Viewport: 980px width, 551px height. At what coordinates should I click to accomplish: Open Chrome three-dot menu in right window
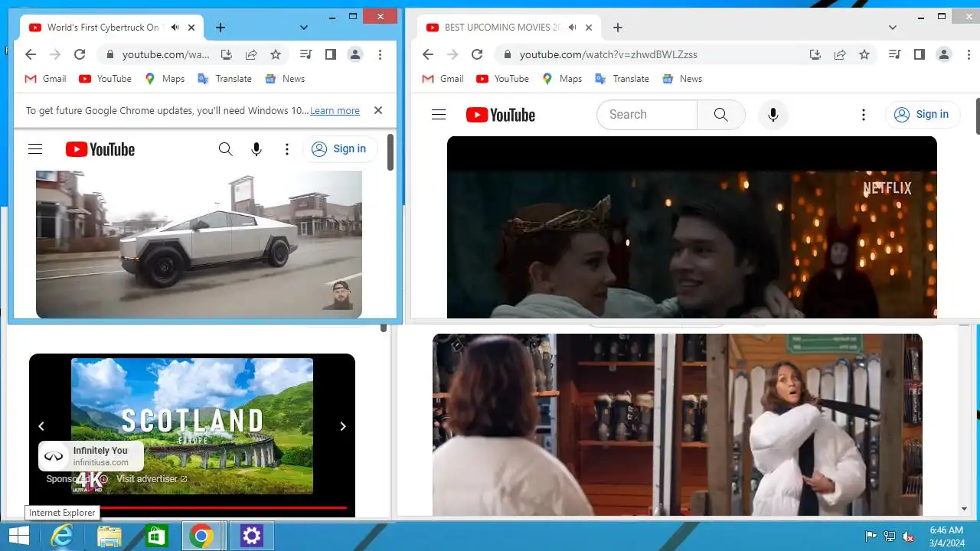(969, 54)
